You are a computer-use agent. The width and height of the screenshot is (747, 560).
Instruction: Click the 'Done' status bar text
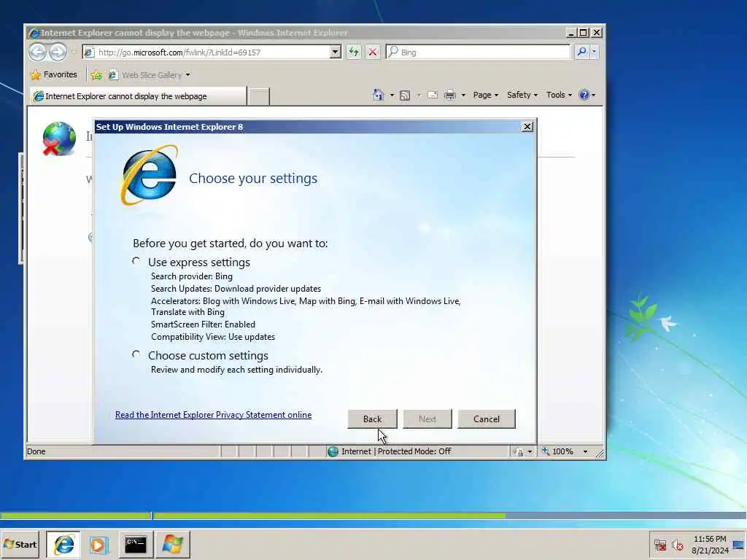[x=36, y=451]
